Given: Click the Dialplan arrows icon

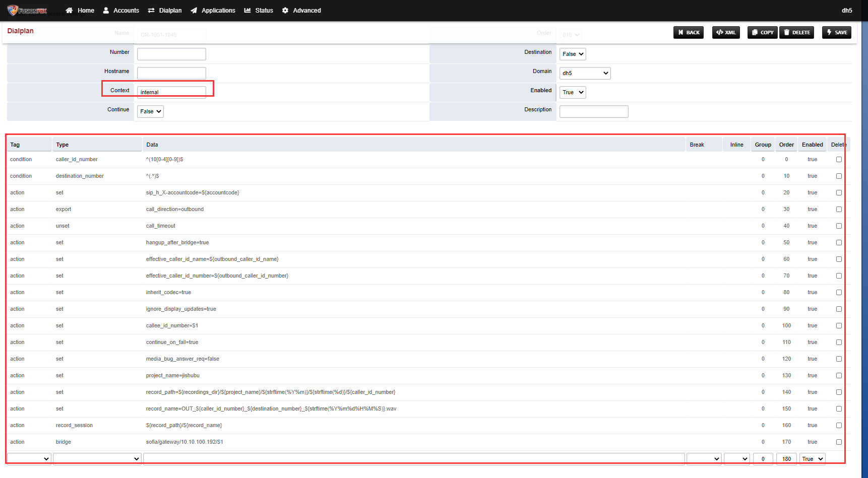Looking at the screenshot, I should pos(151,10).
